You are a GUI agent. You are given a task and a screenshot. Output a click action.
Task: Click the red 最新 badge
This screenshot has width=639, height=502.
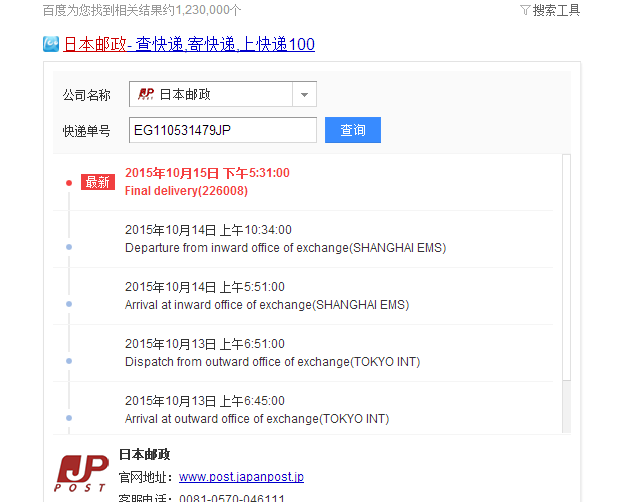tap(98, 182)
